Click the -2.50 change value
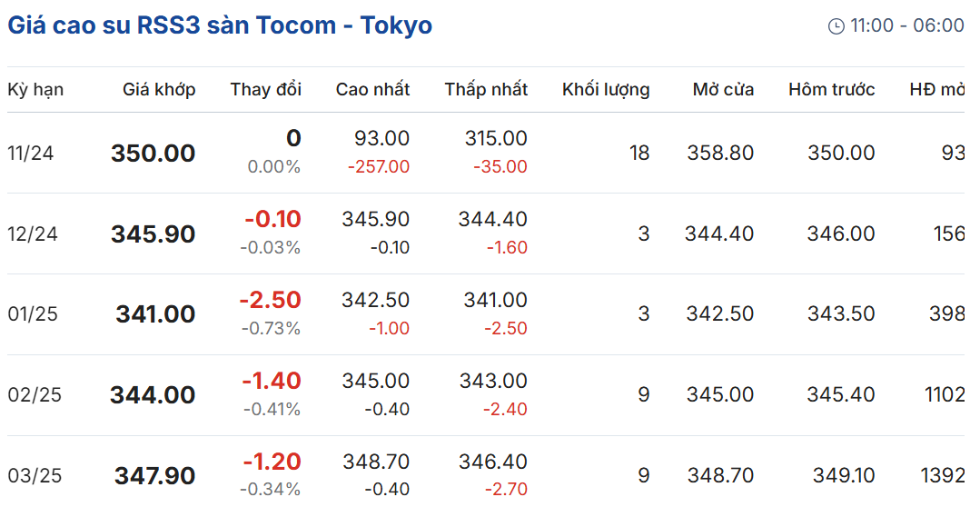Image resolution: width=980 pixels, height=507 pixels. tap(270, 300)
